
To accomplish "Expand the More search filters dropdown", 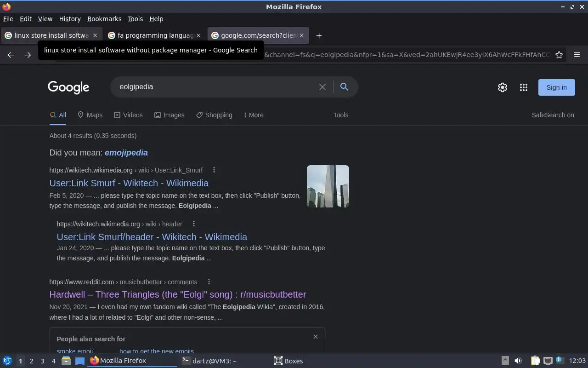I will tap(254, 115).
